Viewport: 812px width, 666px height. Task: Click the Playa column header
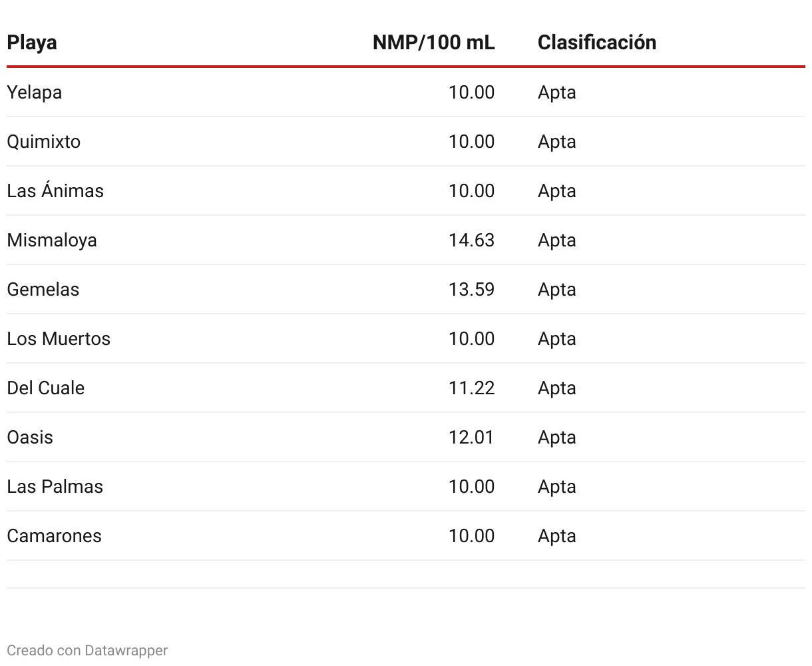click(x=32, y=43)
